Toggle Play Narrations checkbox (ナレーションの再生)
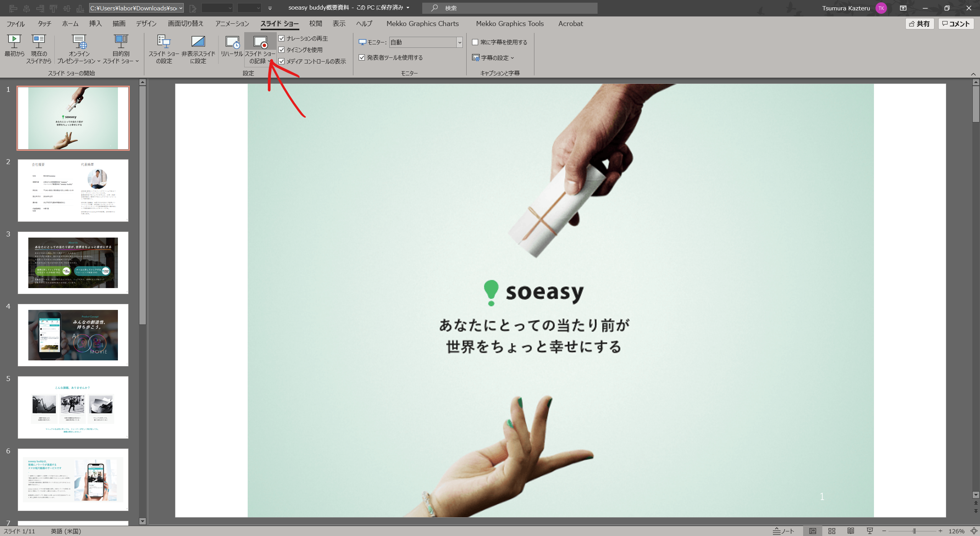 pyautogui.click(x=281, y=38)
